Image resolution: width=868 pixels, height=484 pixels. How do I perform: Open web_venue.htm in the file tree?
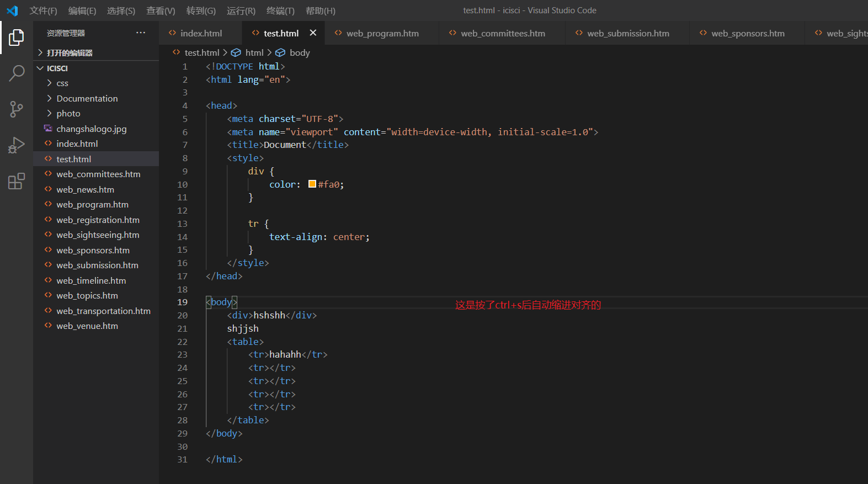(96, 326)
